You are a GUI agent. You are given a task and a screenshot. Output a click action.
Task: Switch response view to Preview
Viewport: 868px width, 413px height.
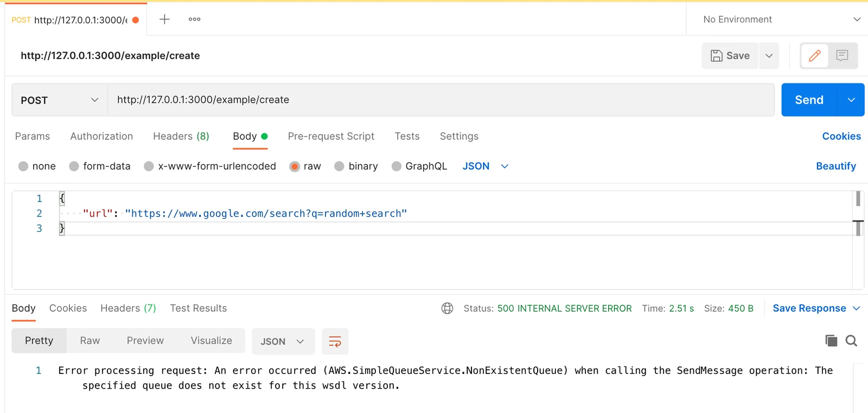pos(145,341)
